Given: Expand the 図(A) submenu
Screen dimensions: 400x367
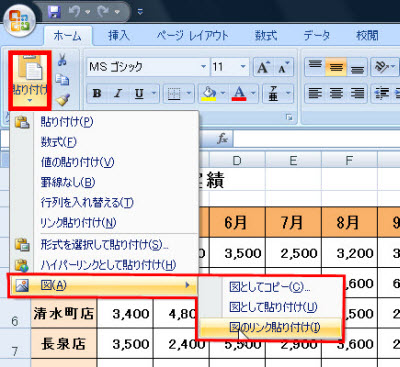Looking at the screenshot, I should point(103,285).
